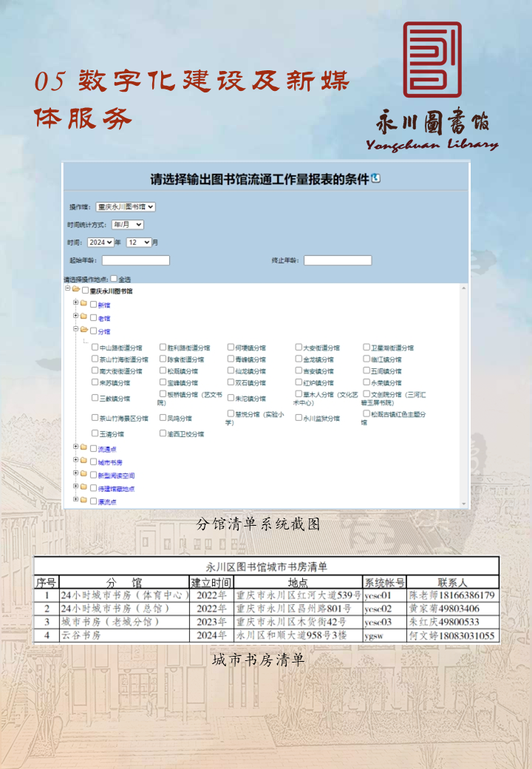532x769 pixels.
Task: Check the 凤鸣分馆 checkbox
Action: pyautogui.click(x=163, y=417)
